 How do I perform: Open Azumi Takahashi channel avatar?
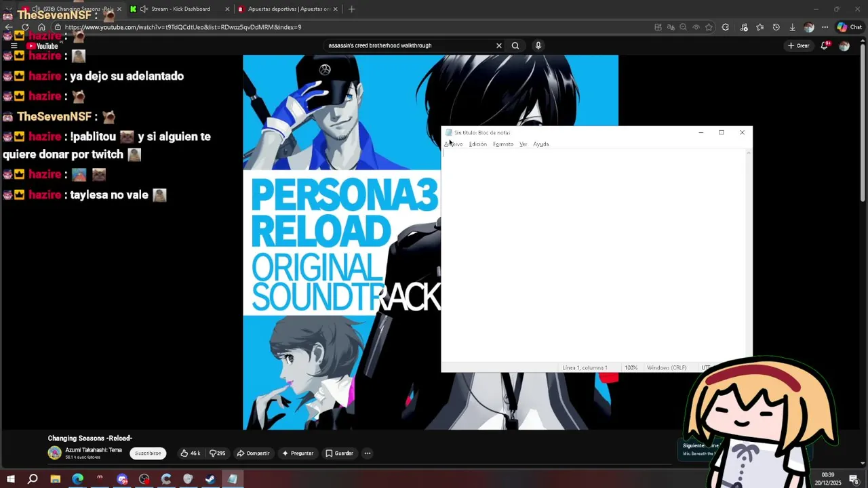pyautogui.click(x=54, y=453)
